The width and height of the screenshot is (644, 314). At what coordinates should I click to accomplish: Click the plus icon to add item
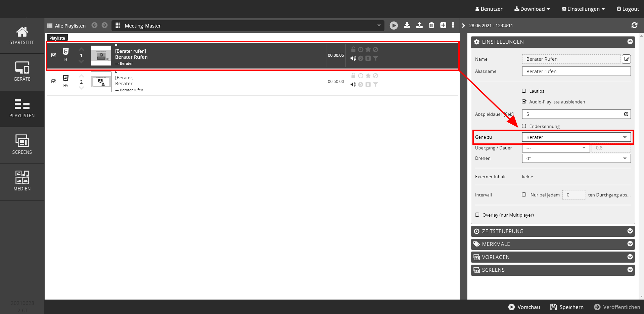coord(443,25)
